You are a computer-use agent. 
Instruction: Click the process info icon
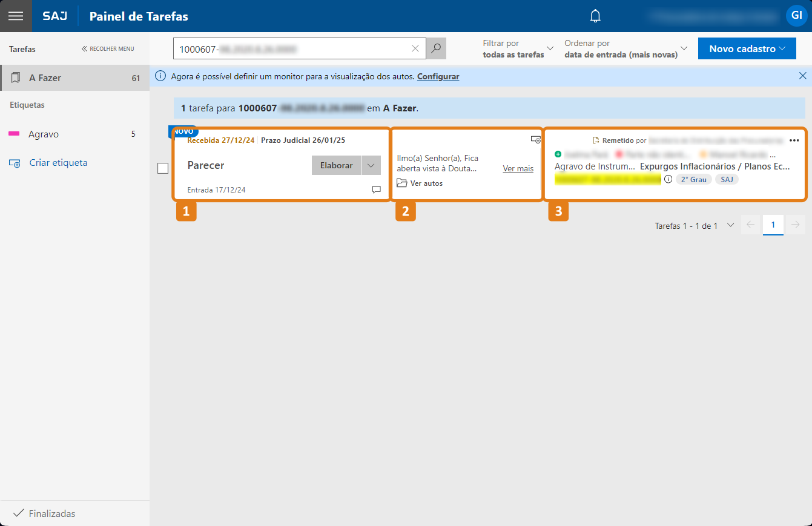668,179
